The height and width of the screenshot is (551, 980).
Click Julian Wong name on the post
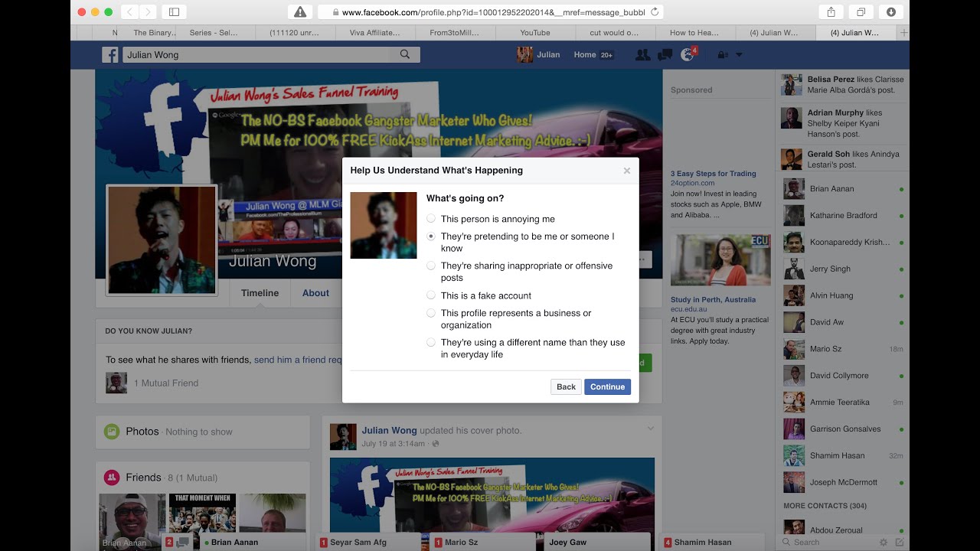tap(390, 430)
